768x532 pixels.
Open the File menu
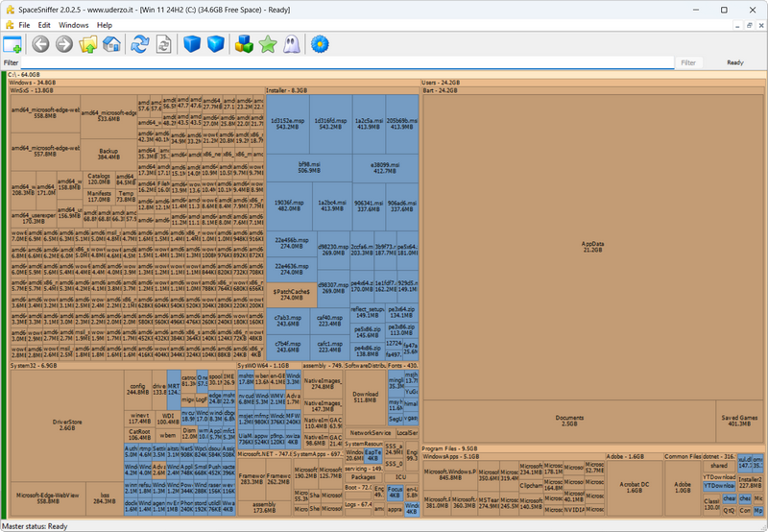(x=24, y=25)
